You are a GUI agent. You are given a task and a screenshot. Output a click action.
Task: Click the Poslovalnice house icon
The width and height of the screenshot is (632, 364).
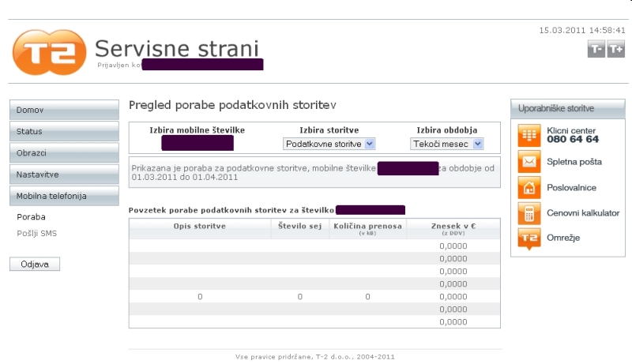pos(529,187)
